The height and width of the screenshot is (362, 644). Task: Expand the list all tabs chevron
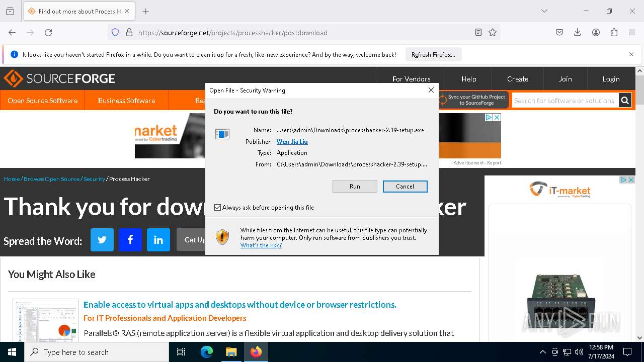pos(544,11)
